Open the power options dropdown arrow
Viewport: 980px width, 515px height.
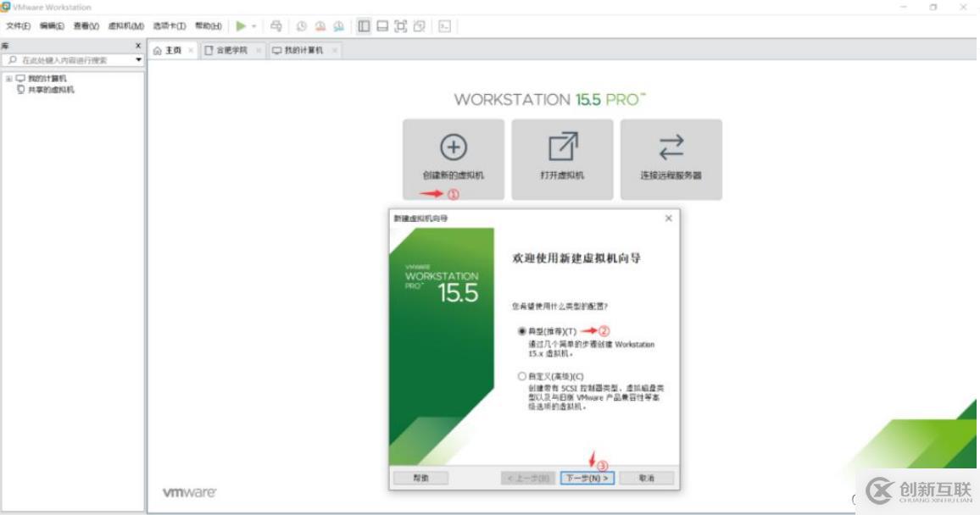tap(253, 26)
